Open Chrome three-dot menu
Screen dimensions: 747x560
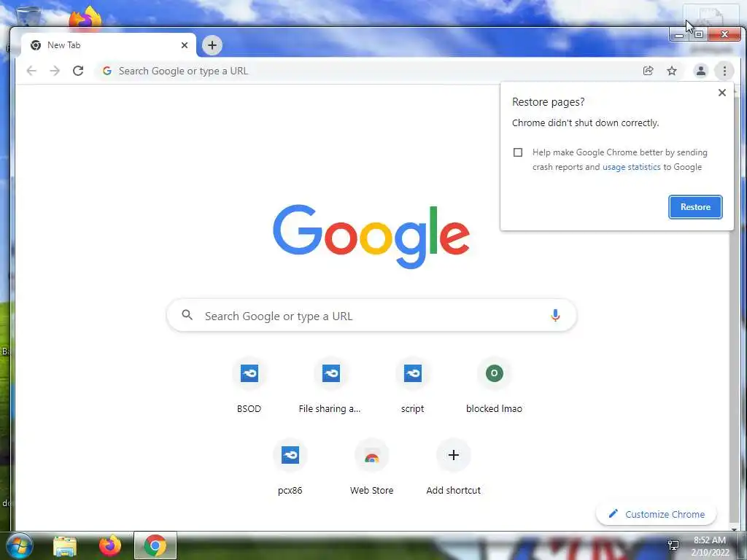tap(724, 71)
